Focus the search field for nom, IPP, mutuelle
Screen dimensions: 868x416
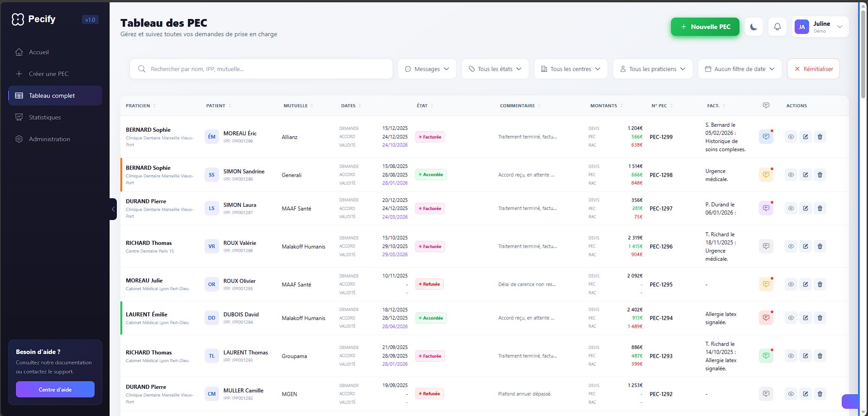(x=267, y=69)
